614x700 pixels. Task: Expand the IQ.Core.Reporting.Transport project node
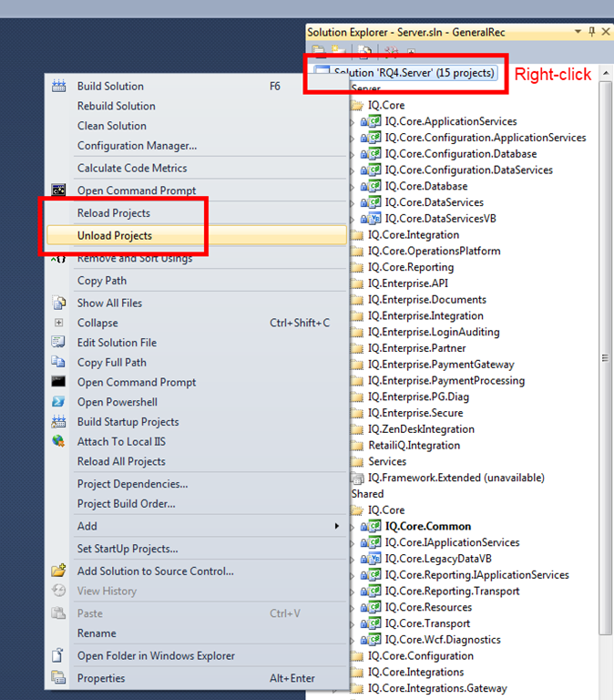pos(352,592)
